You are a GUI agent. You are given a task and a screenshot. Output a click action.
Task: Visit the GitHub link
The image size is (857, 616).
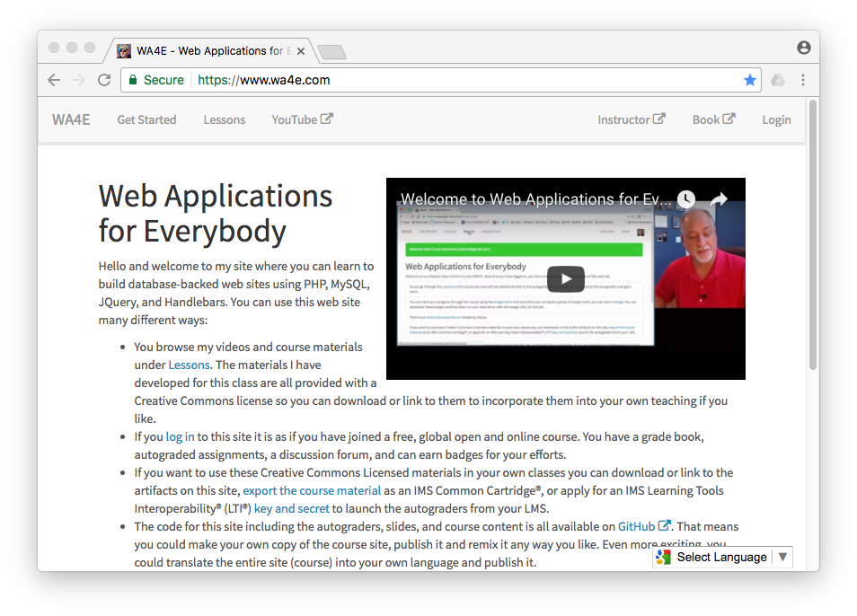click(644, 526)
